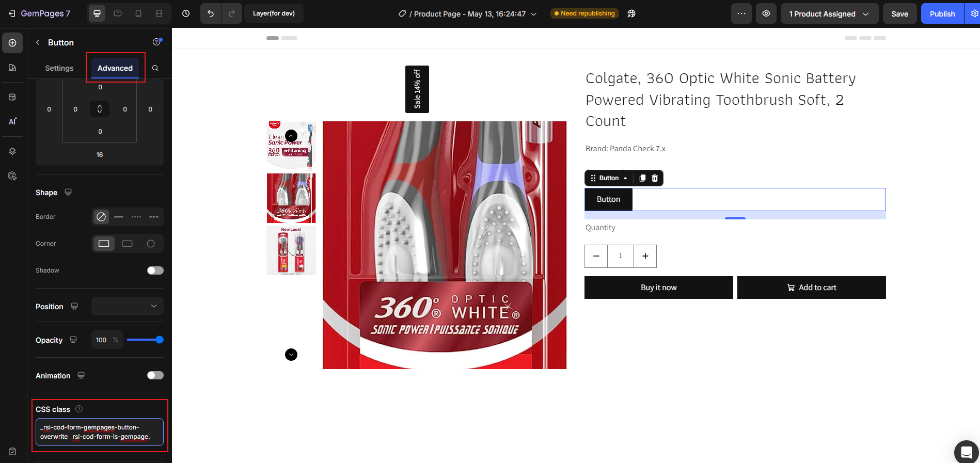Search settings with magnifier icon
980x463 pixels.
155,68
